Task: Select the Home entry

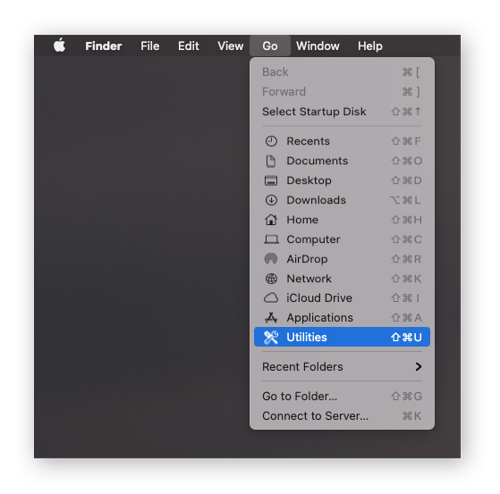Action: click(342, 220)
